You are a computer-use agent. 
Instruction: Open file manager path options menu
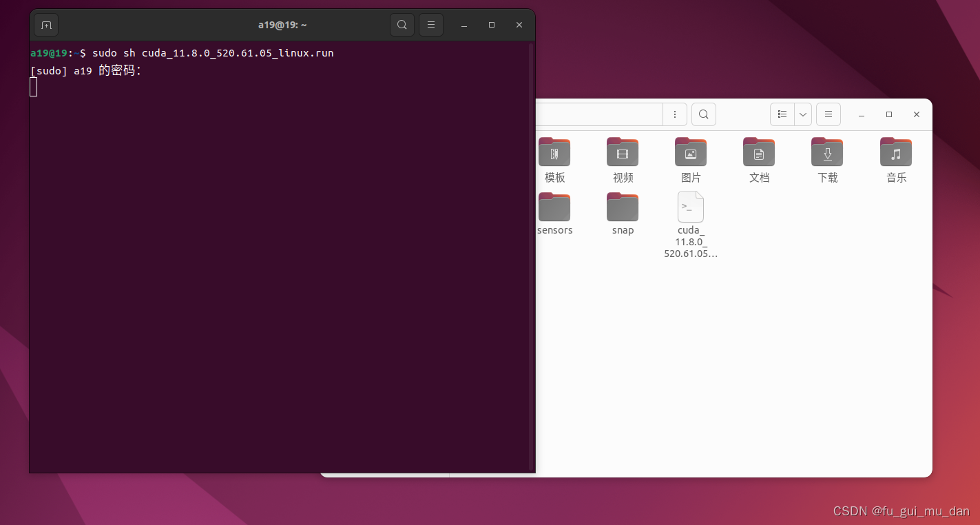tap(675, 114)
